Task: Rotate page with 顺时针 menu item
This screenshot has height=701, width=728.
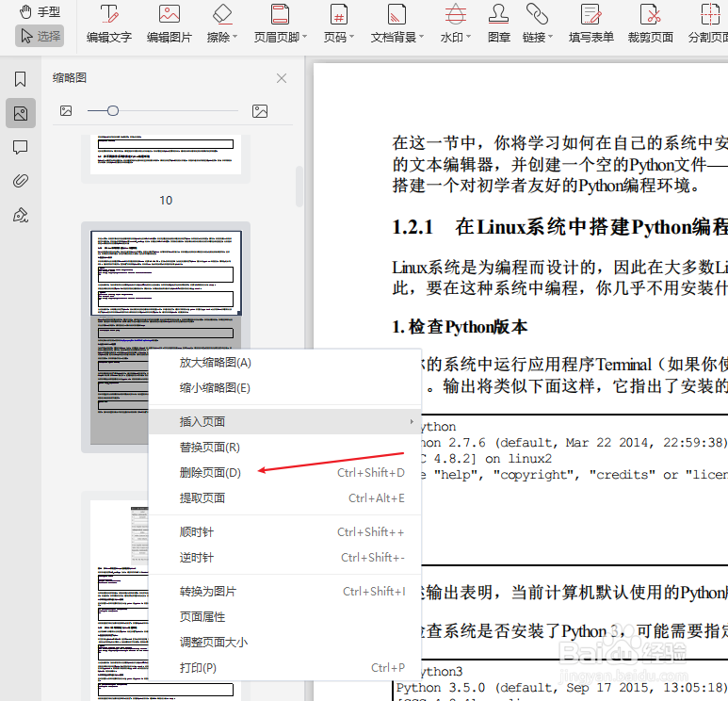Action: 284,532
